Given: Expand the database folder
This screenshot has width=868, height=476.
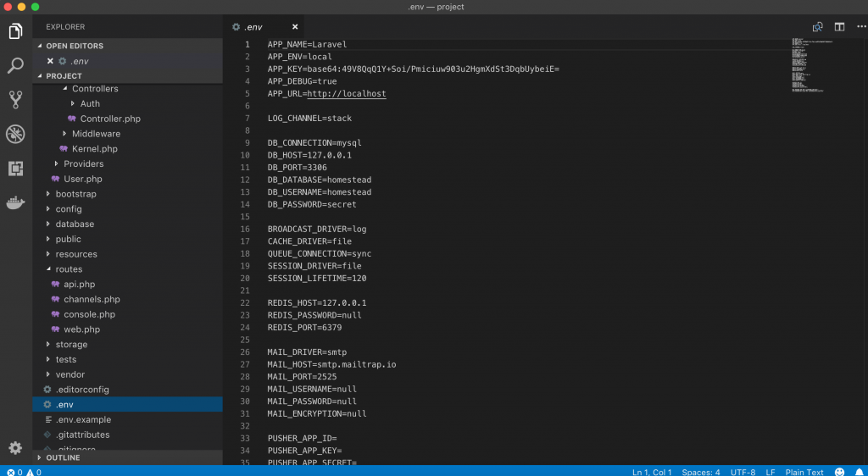Looking at the screenshot, I should tap(75, 224).
